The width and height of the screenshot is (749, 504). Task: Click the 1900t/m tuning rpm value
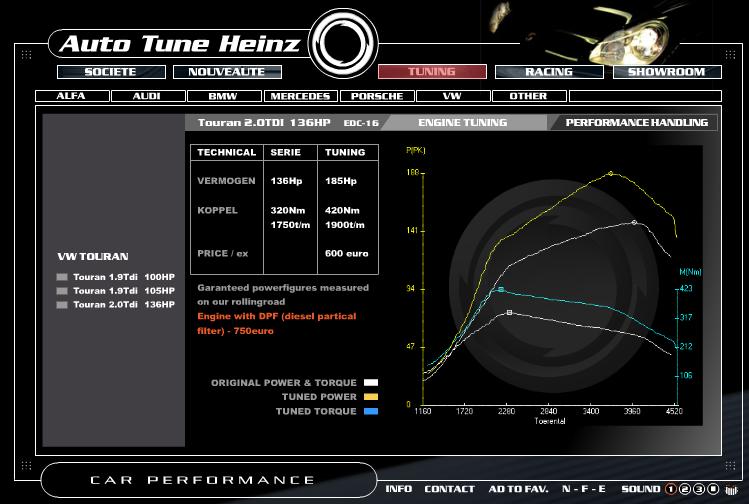click(344, 225)
